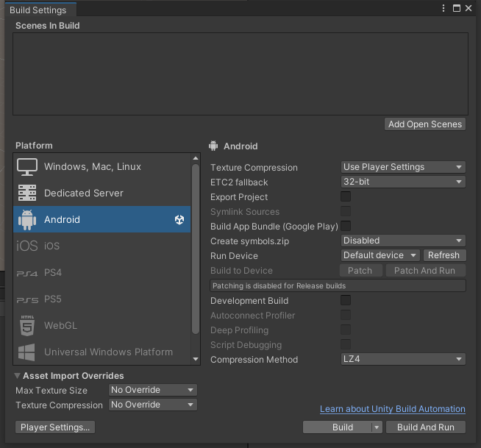The height and width of the screenshot is (448, 481).
Task: Select Universal Windows Platform
Action: click(101, 352)
